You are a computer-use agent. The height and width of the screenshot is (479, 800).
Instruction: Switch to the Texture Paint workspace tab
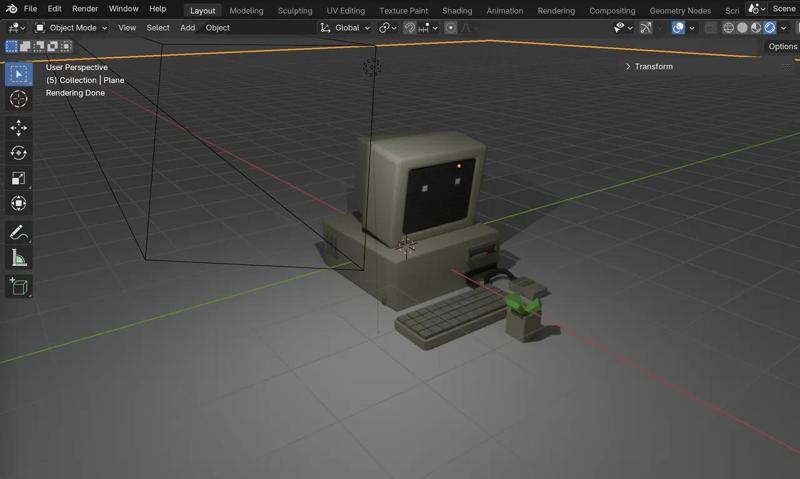pos(404,11)
